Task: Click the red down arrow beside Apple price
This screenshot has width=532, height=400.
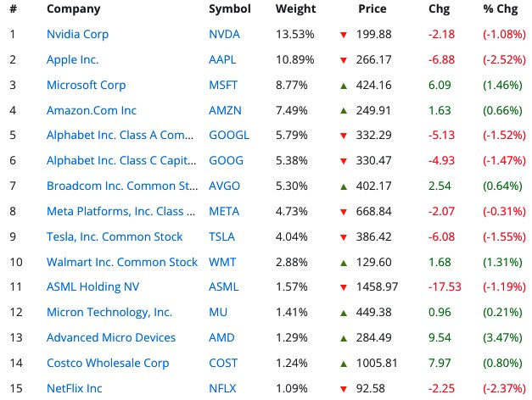Action: click(343, 60)
